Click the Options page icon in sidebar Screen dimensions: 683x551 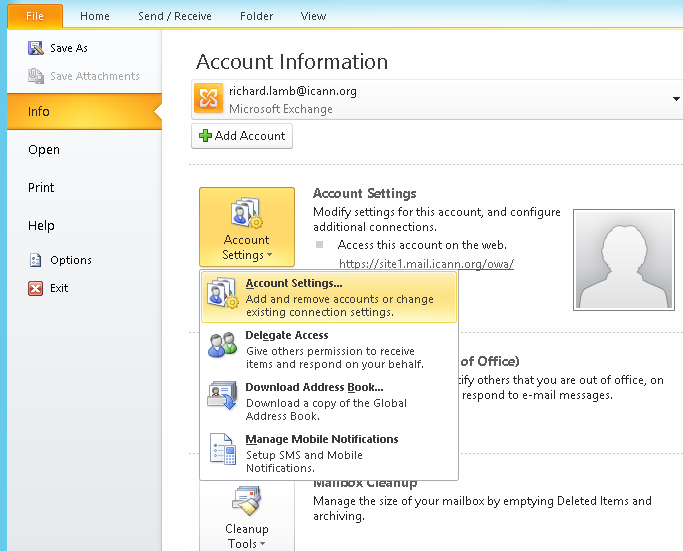36,260
